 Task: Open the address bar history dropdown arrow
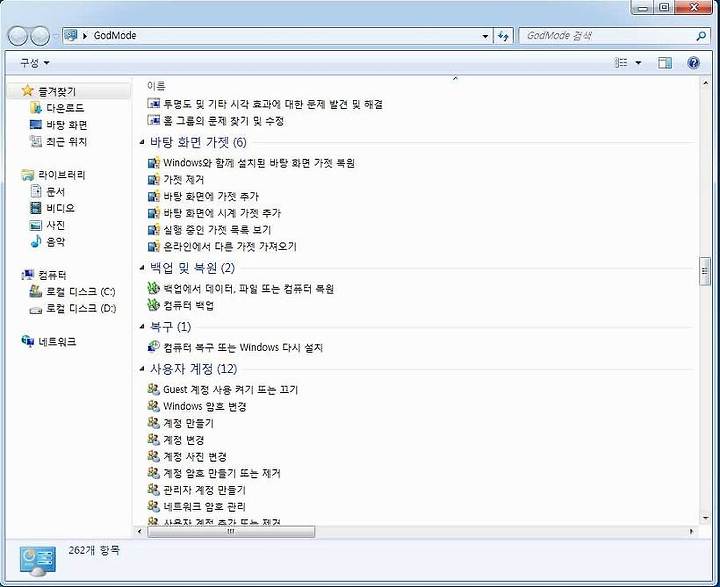485,36
